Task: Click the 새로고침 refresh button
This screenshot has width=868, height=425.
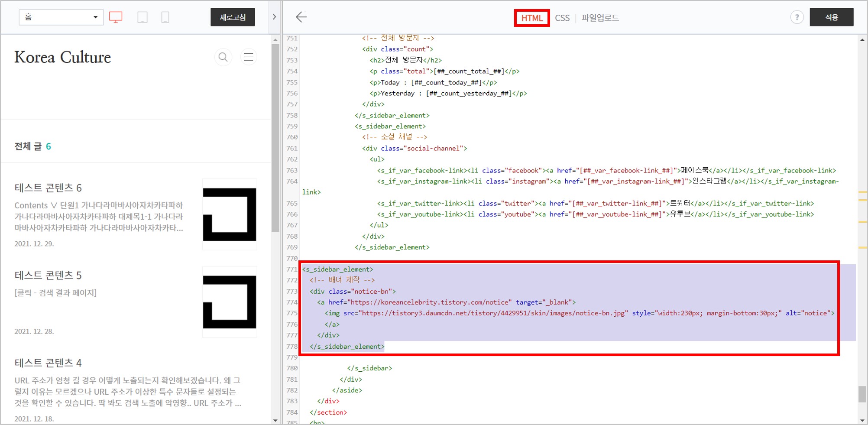Action: [x=233, y=17]
